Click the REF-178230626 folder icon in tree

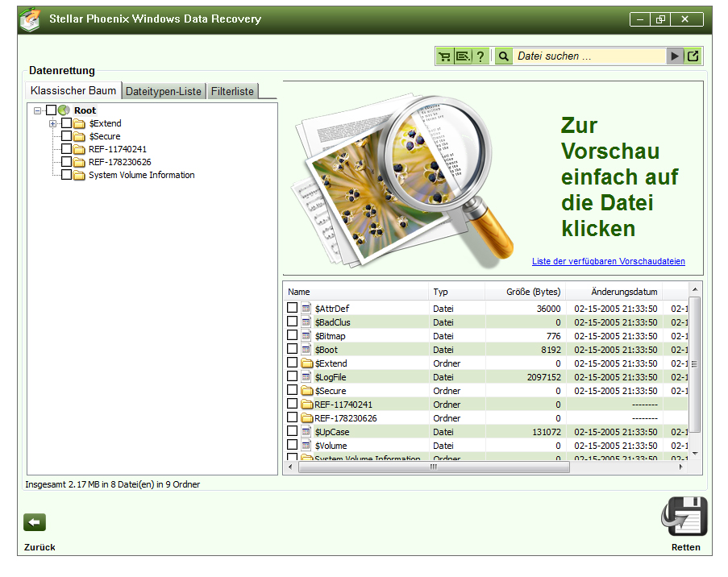click(79, 163)
